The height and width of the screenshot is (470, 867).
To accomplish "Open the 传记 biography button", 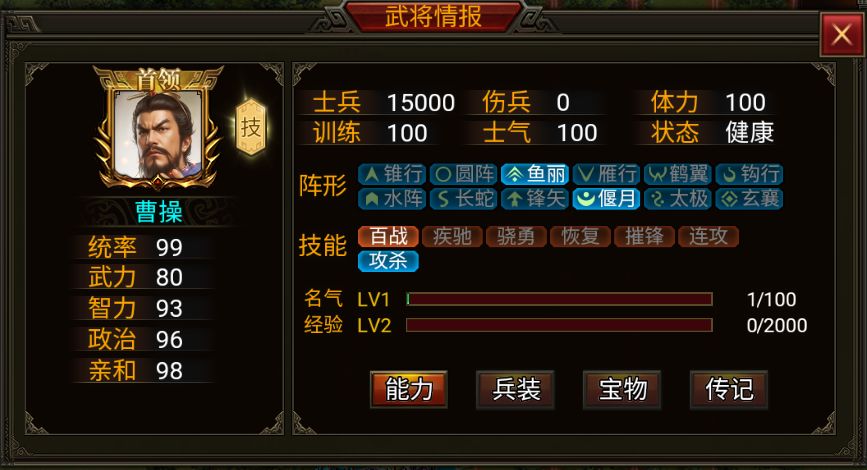I will pos(729,389).
